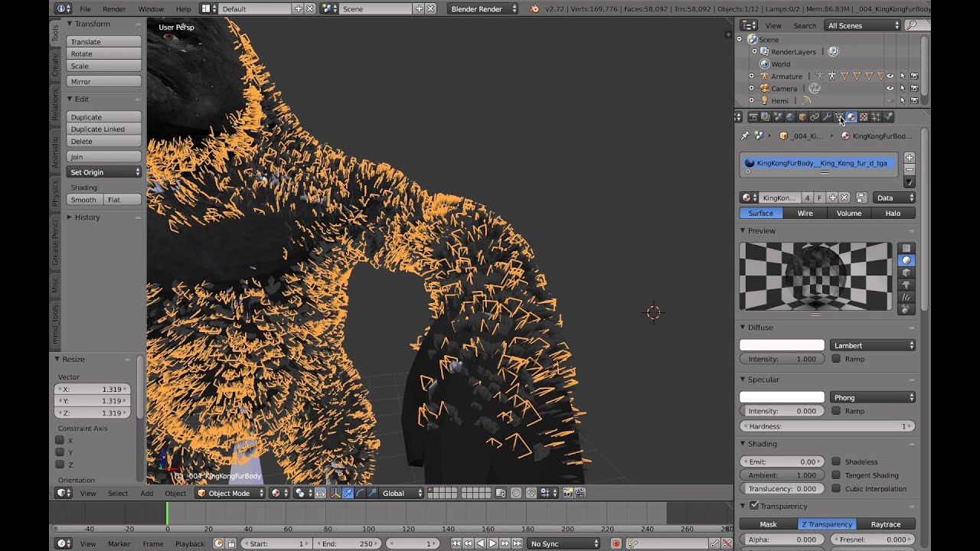Jump to the timeline end frame
980x551 pixels.
coord(517,543)
